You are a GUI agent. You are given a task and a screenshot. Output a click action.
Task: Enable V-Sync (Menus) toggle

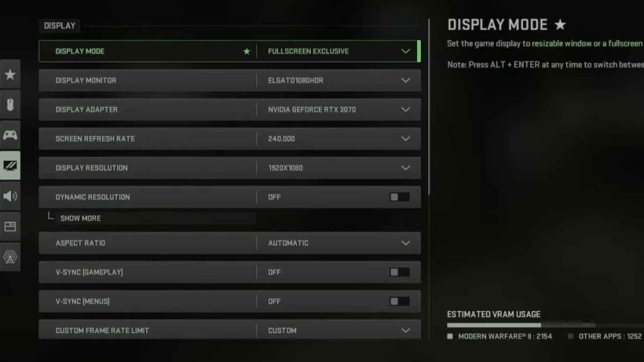(399, 301)
